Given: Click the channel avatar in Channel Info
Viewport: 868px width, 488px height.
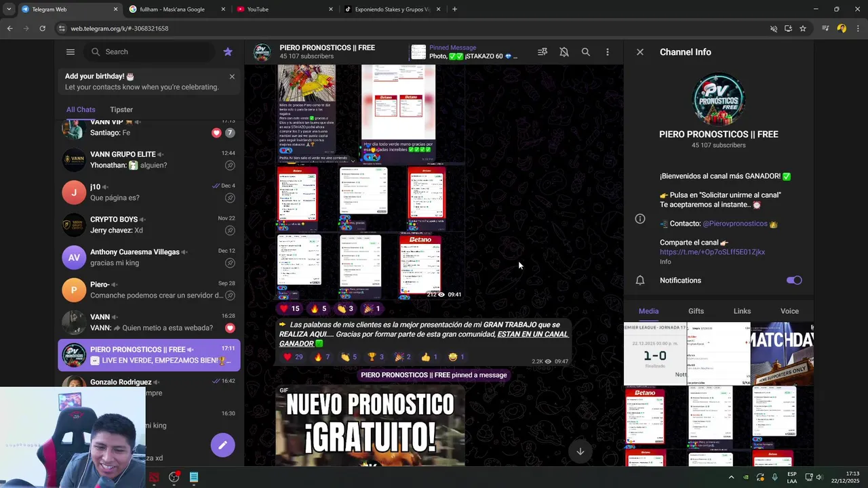Looking at the screenshot, I should 719,99.
